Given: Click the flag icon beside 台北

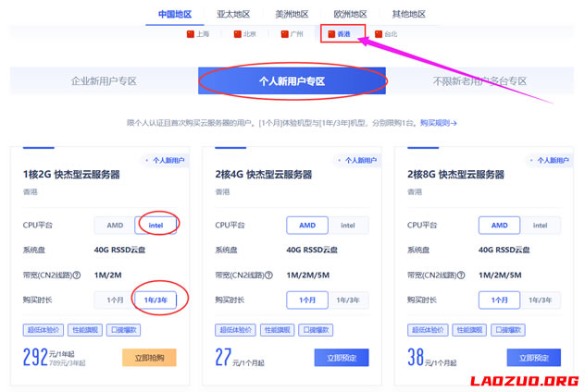Looking at the screenshot, I should click(379, 34).
